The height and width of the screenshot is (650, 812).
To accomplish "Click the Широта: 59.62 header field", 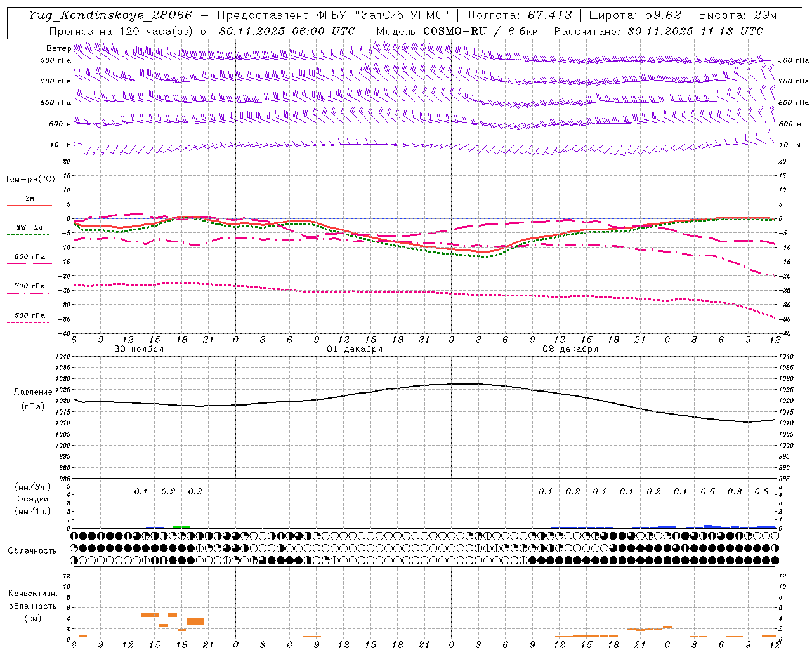I will coord(635,15).
